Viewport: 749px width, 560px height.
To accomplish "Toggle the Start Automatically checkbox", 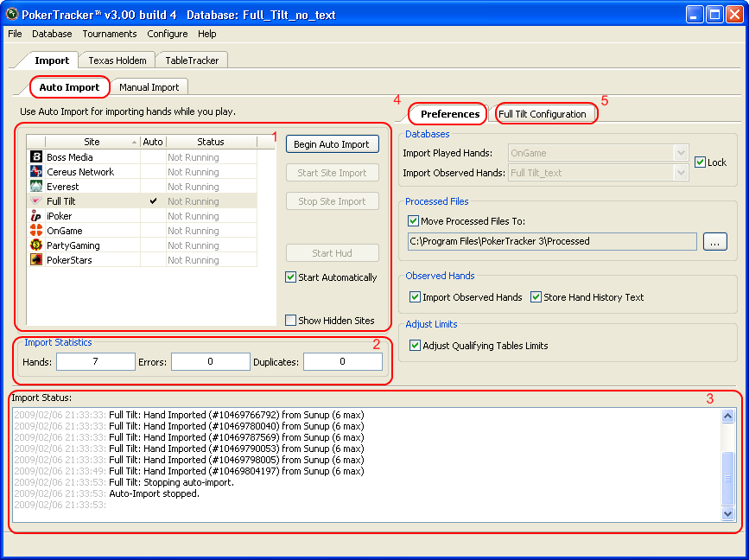I will click(290, 277).
